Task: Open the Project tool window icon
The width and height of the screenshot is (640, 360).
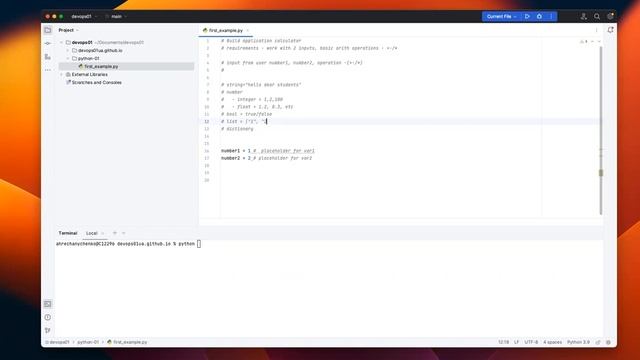Action: click(48, 30)
